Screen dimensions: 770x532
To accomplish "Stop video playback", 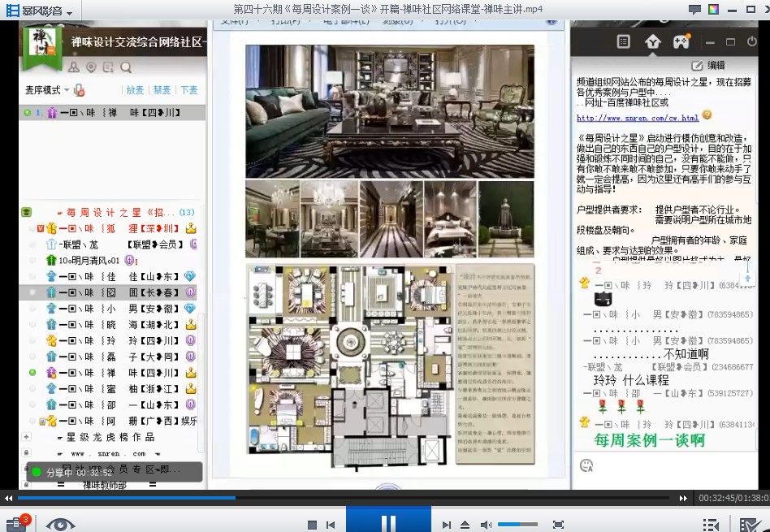I will coord(312,526).
